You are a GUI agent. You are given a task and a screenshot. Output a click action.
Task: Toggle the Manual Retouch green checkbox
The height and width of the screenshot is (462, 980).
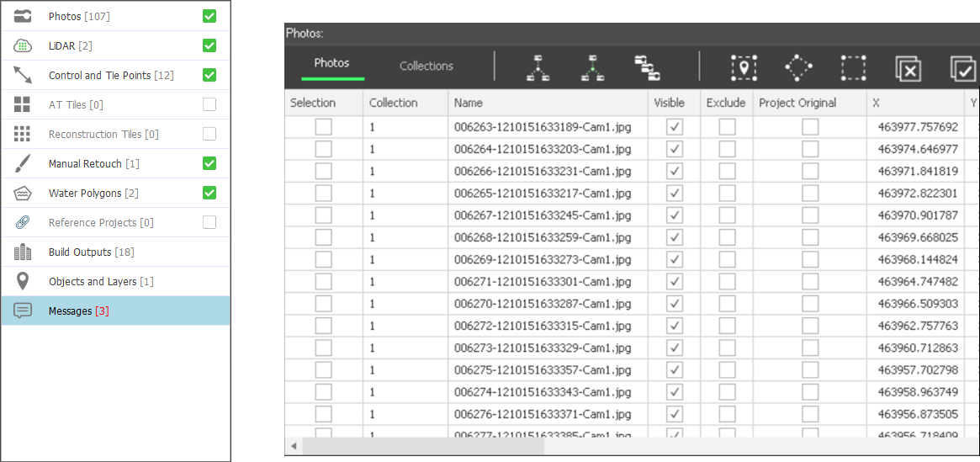point(209,163)
